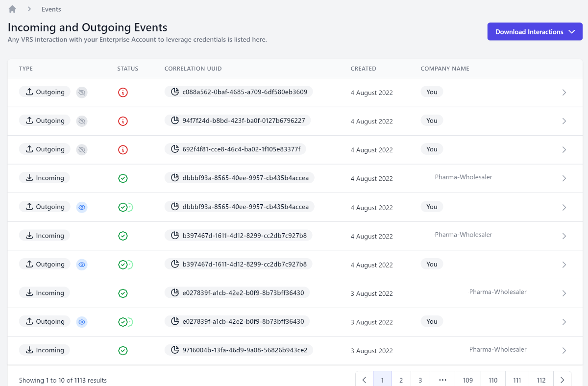Click download icon on 9716004b Incoming row
Image resolution: width=588 pixels, height=386 pixels.
click(29, 350)
